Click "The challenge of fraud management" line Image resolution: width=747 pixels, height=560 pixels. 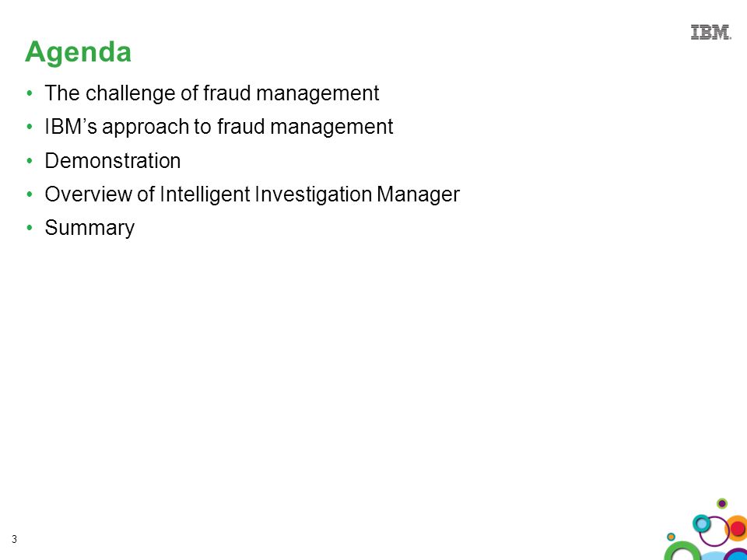(x=212, y=93)
